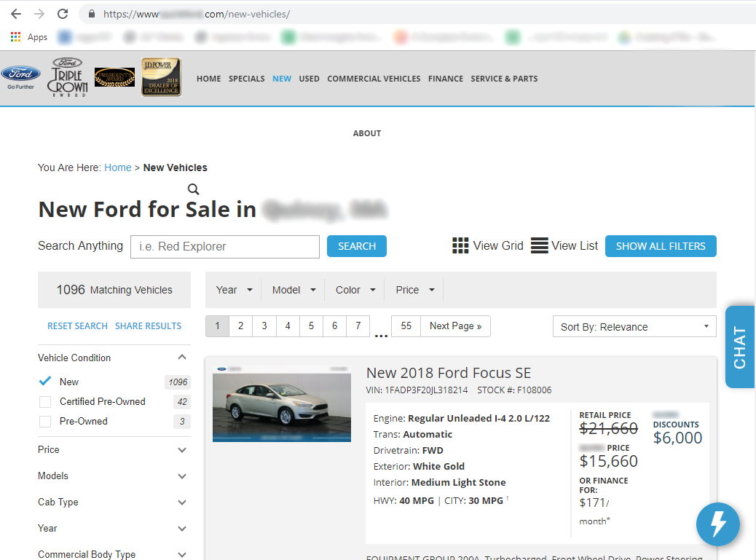Viewport: 756px width, 560px height.
Task: Click the J.D. Power Dealer of Excellence badge
Action: click(x=161, y=77)
